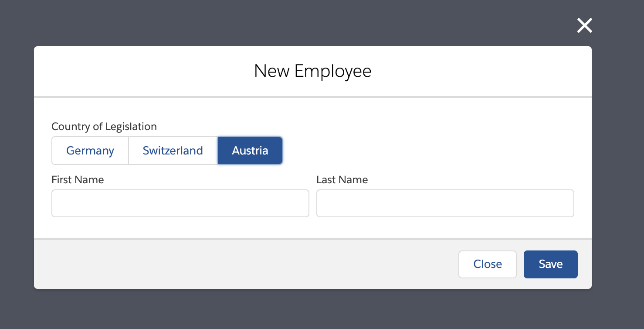
Task: Click the Last Name label
Action: point(342,180)
